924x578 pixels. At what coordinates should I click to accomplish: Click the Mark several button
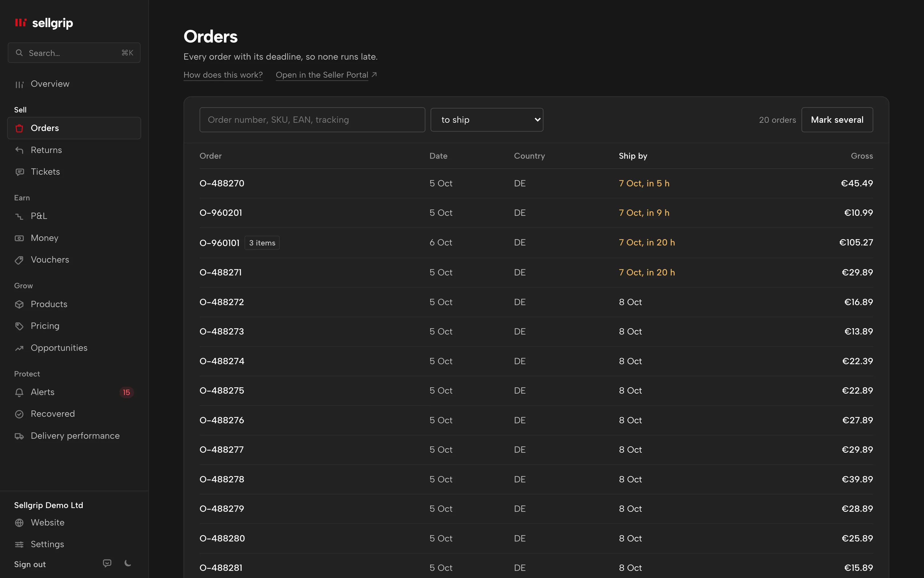tap(837, 120)
